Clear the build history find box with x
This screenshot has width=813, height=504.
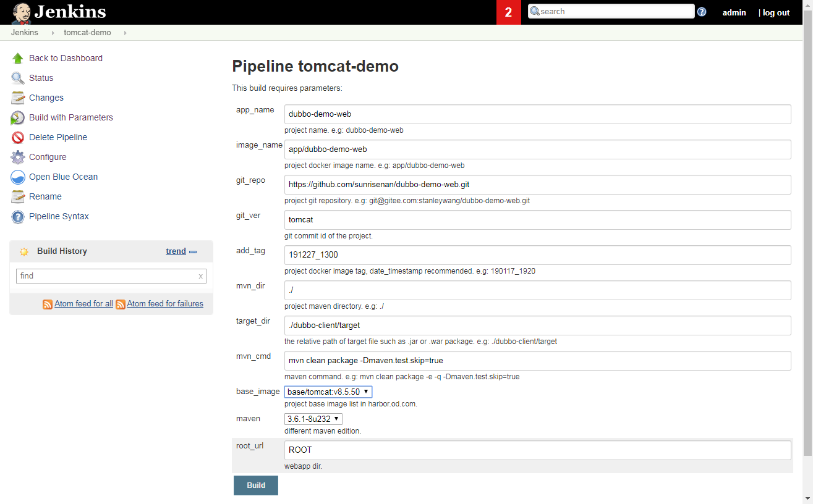[x=200, y=276]
